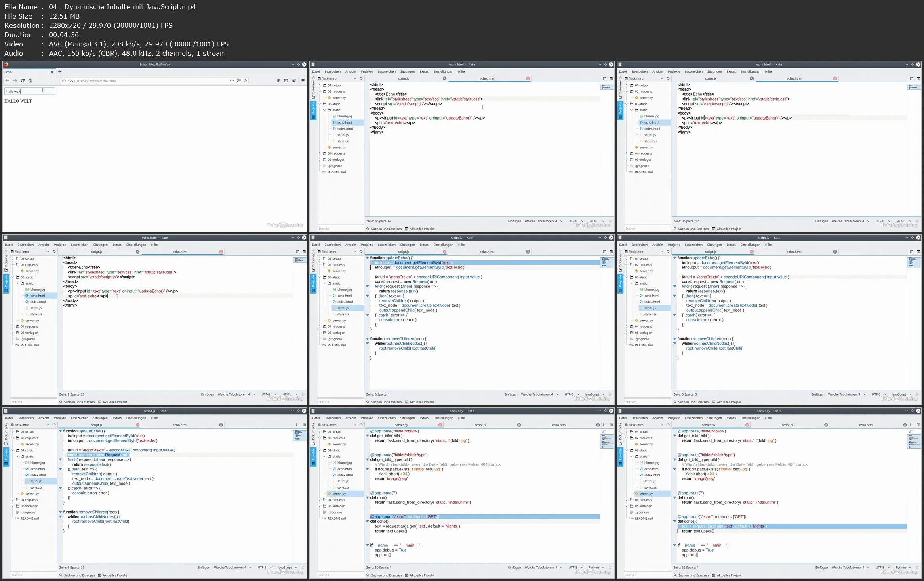924x581 pixels.
Task: Open a new Firefox tab with plus
Action: click(x=60, y=72)
